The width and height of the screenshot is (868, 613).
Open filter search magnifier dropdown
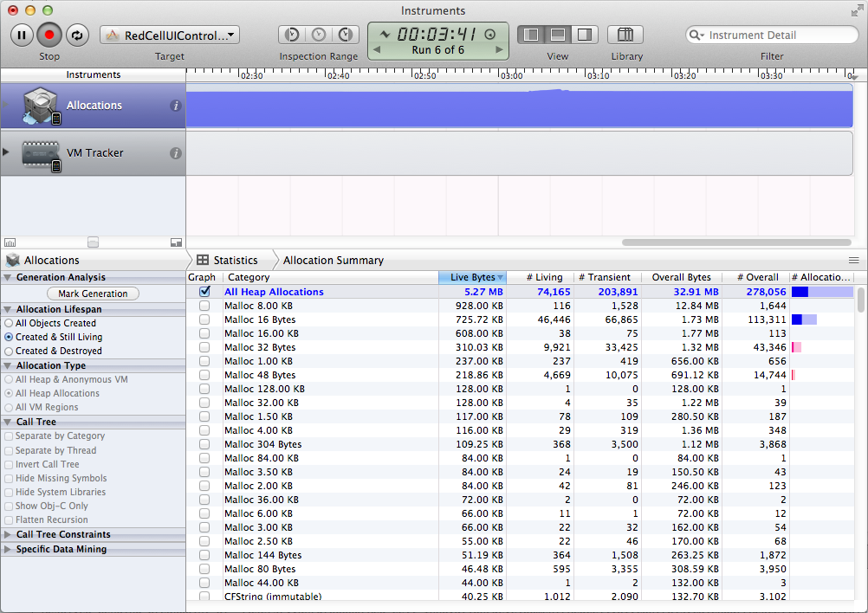(696, 35)
